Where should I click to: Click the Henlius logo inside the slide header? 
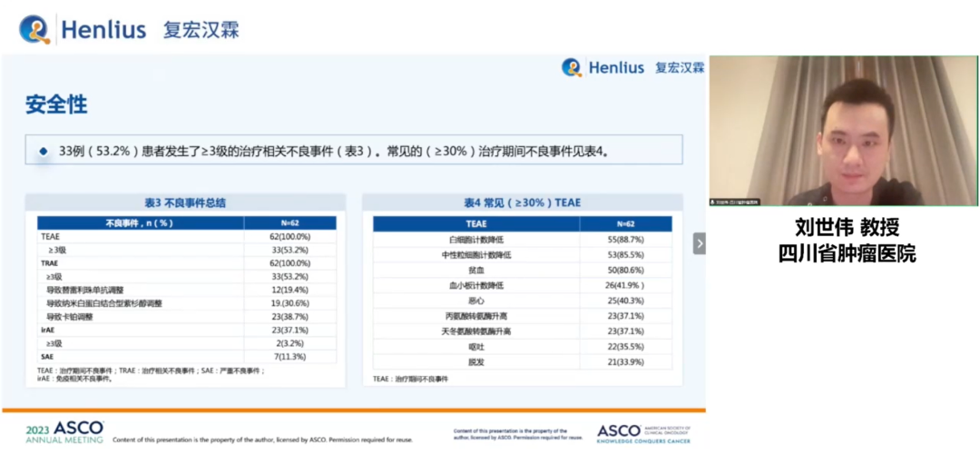603,67
